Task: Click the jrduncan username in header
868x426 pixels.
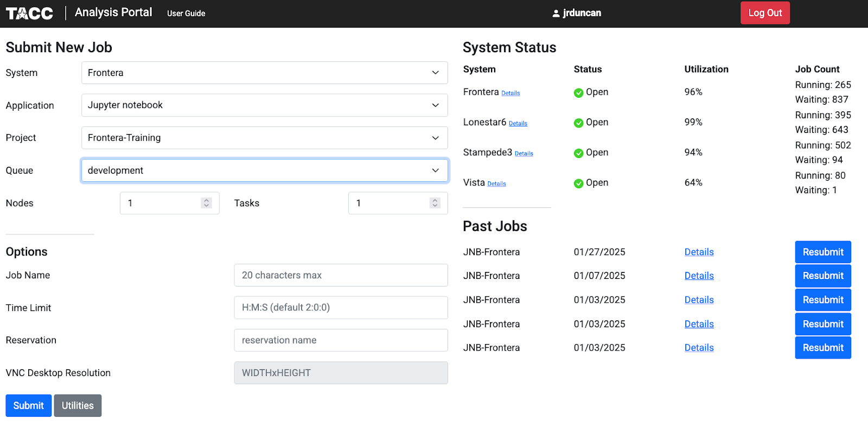Action: [582, 13]
